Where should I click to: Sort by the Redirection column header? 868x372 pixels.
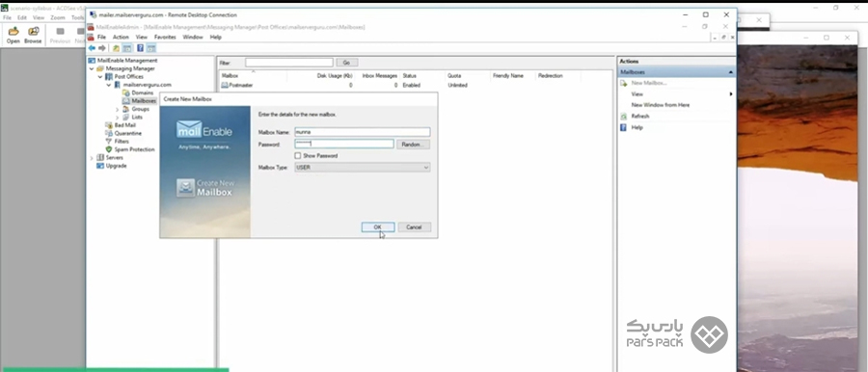(551, 76)
